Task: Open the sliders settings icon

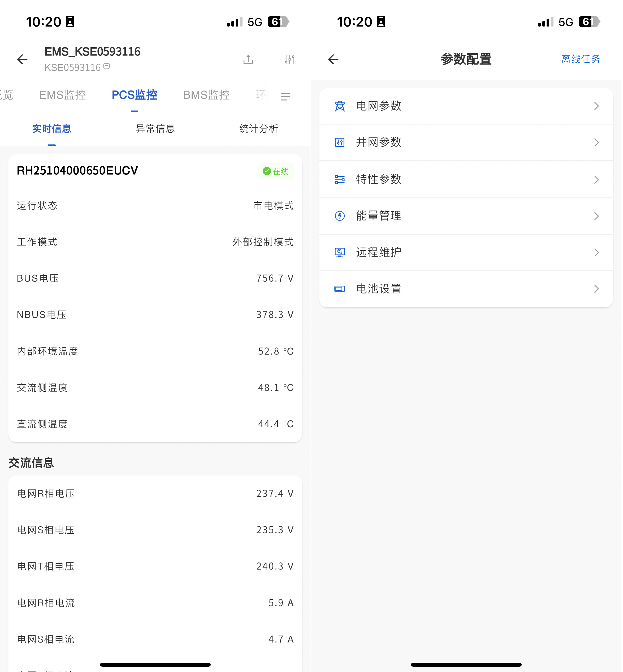Action: coord(289,59)
